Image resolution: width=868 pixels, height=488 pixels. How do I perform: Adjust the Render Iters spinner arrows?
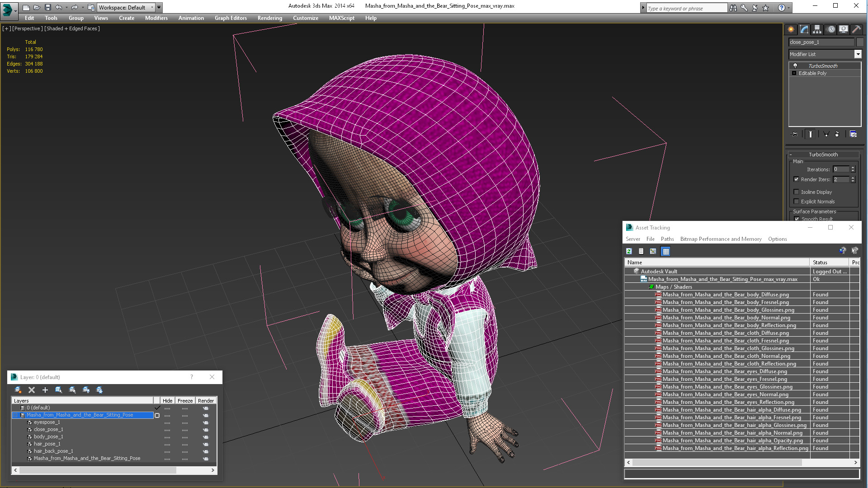tap(853, 179)
